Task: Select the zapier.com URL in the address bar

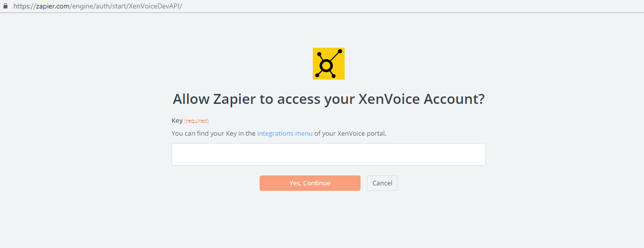Action: [98, 6]
